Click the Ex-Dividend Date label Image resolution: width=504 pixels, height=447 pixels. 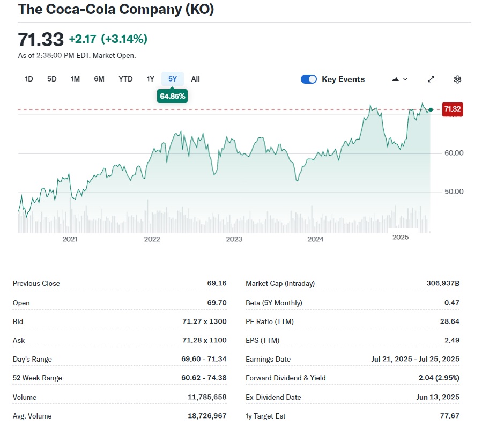click(x=273, y=397)
